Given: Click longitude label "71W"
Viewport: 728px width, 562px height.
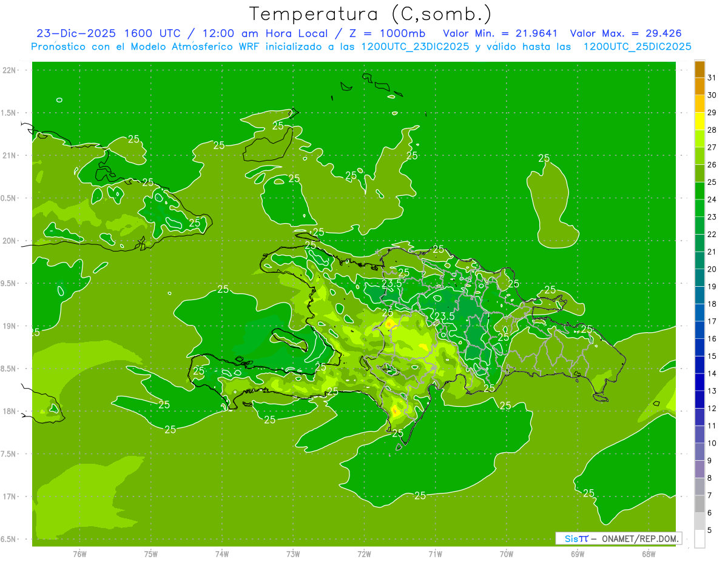Looking at the screenshot, I should click(435, 554).
